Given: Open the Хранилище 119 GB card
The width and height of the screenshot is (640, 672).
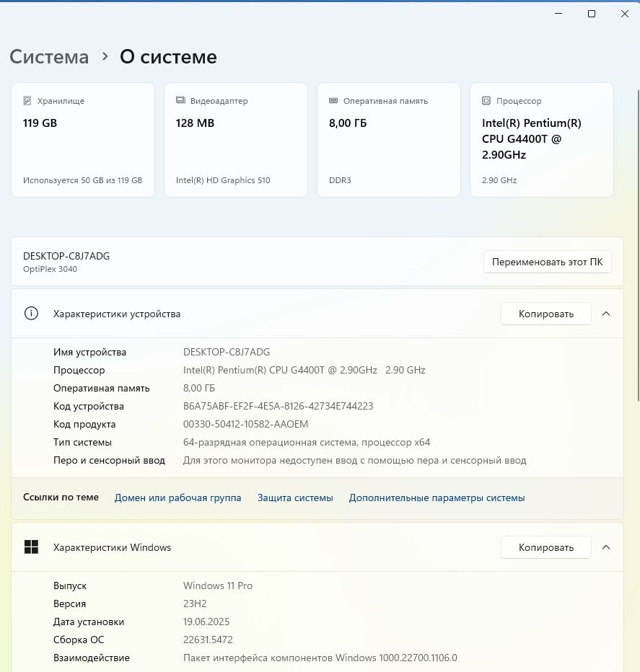Looking at the screenshot, I should tap(83, 140).
